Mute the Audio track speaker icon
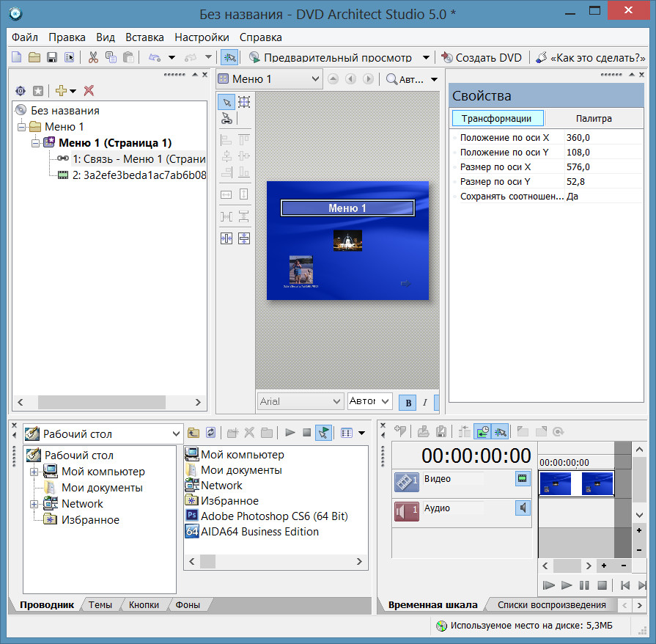This screenshot has height=644, width=656. 523,508
